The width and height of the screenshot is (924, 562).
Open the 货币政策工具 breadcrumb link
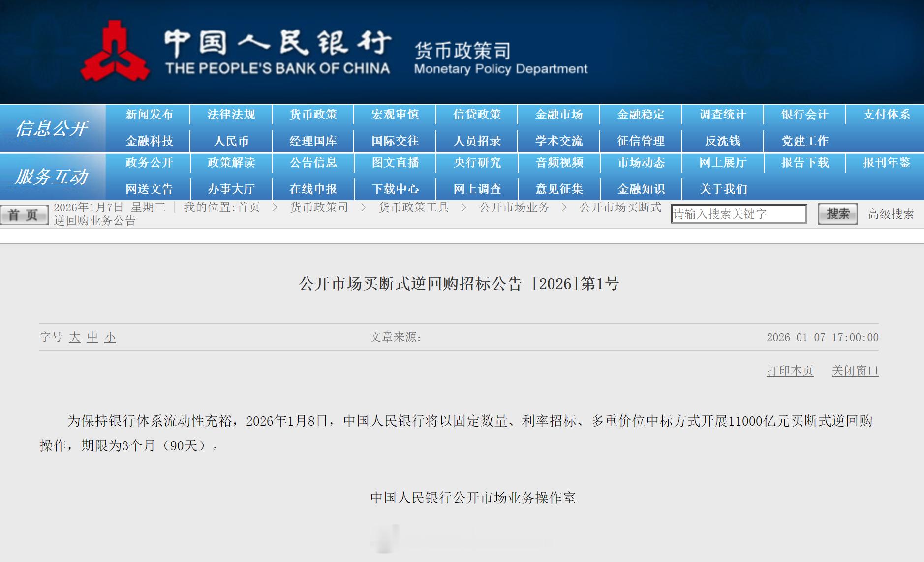414,207
